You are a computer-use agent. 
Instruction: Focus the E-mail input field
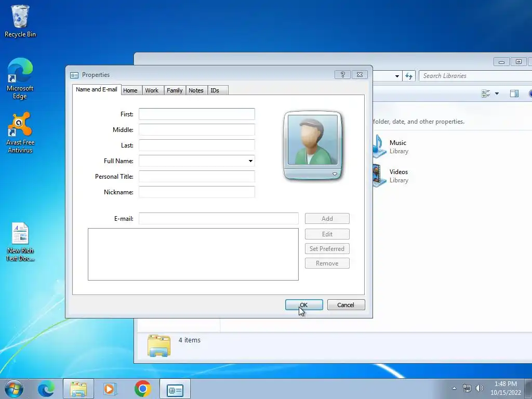(x=219, y=219)
